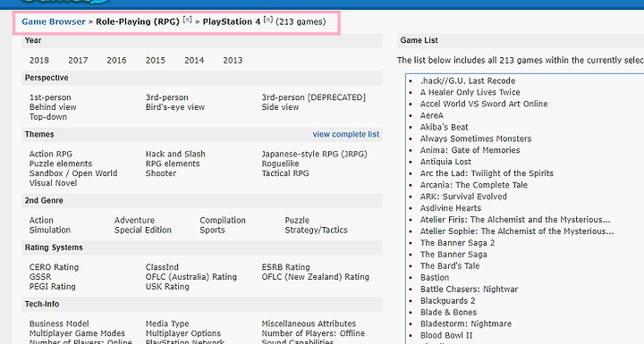Select the 1st-person perspective
644x344 pixels.
pyautogui.click(x=50, y=97)
